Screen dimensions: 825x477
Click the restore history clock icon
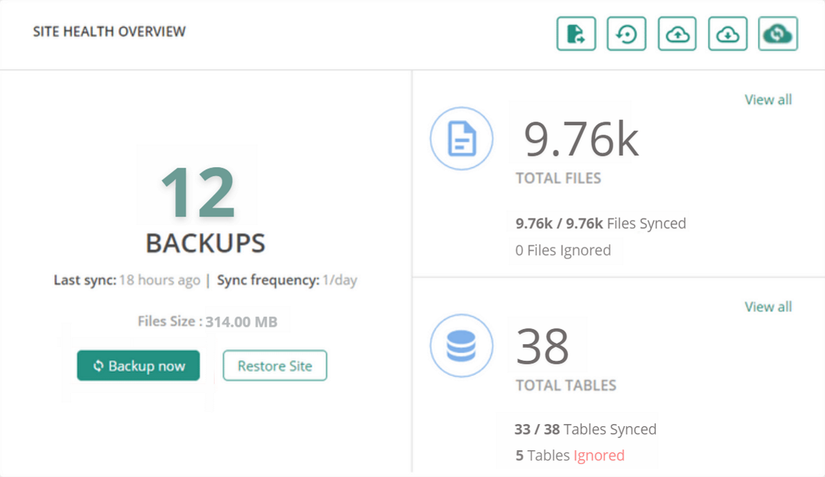[626, 34]
